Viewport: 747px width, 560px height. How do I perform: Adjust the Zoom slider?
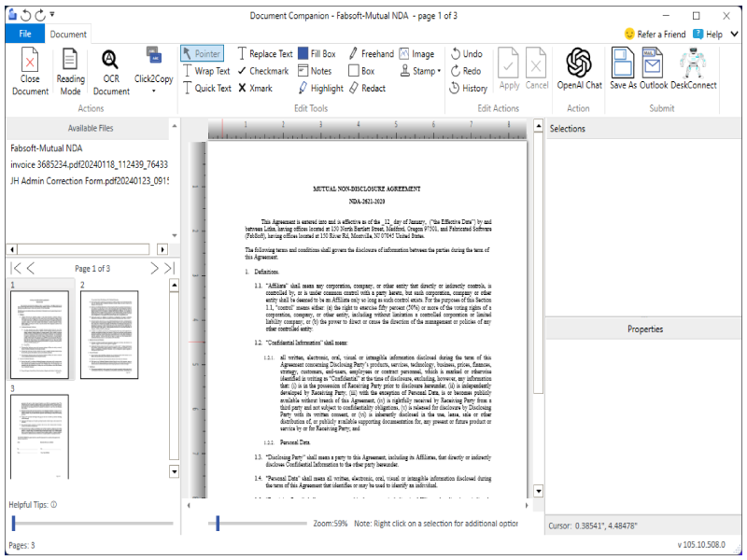tap(218, 524)
